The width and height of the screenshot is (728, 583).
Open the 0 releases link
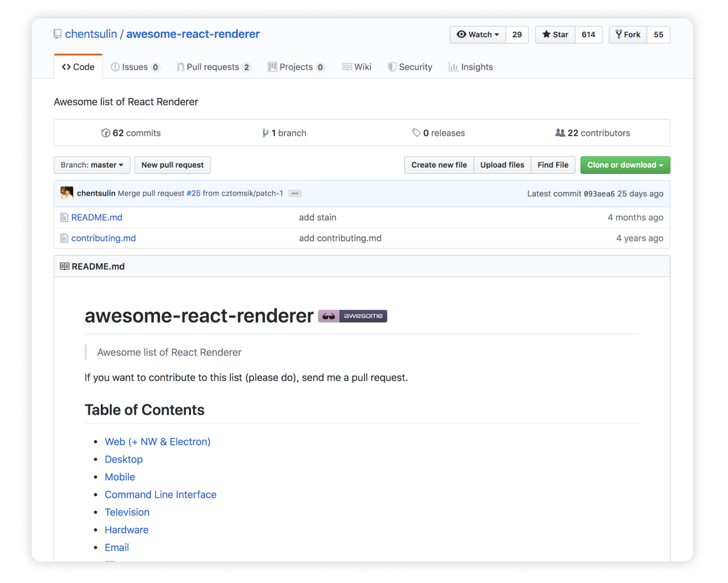point(438,133)
